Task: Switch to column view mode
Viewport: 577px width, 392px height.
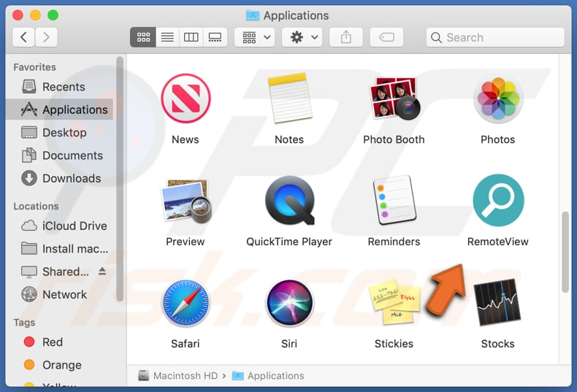Action: [x=191, y=37]
